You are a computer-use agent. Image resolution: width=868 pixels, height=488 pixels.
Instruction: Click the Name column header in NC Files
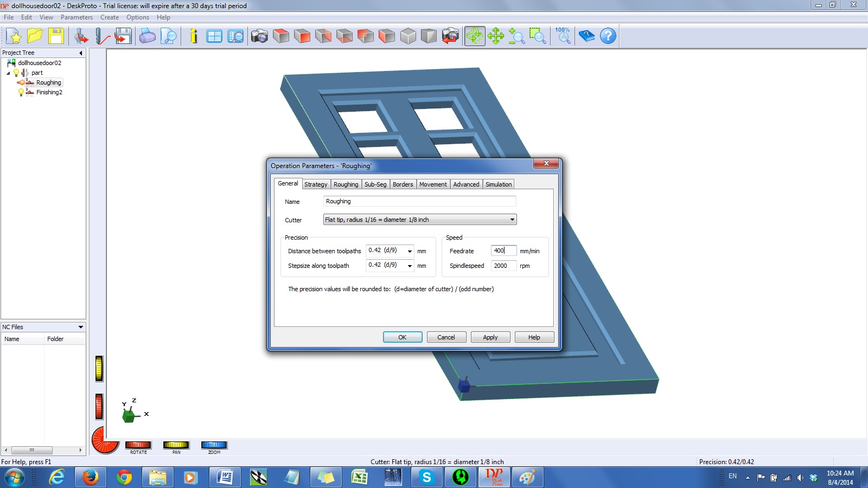22,339
